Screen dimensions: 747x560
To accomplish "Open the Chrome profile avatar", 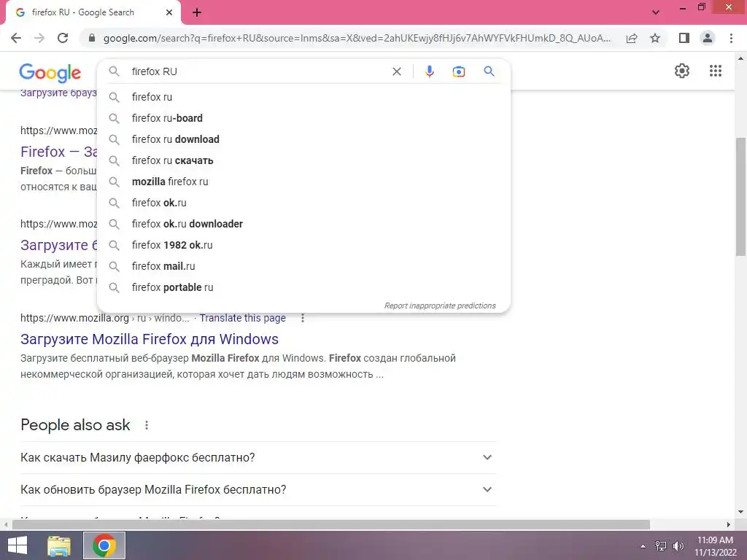I will pos(708,38).
